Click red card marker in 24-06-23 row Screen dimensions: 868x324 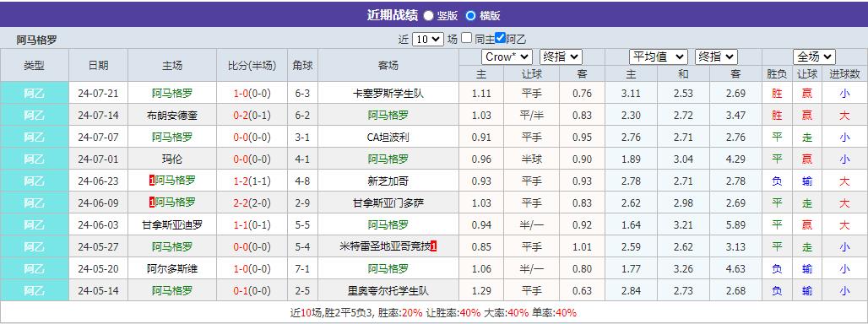point(152,181)
